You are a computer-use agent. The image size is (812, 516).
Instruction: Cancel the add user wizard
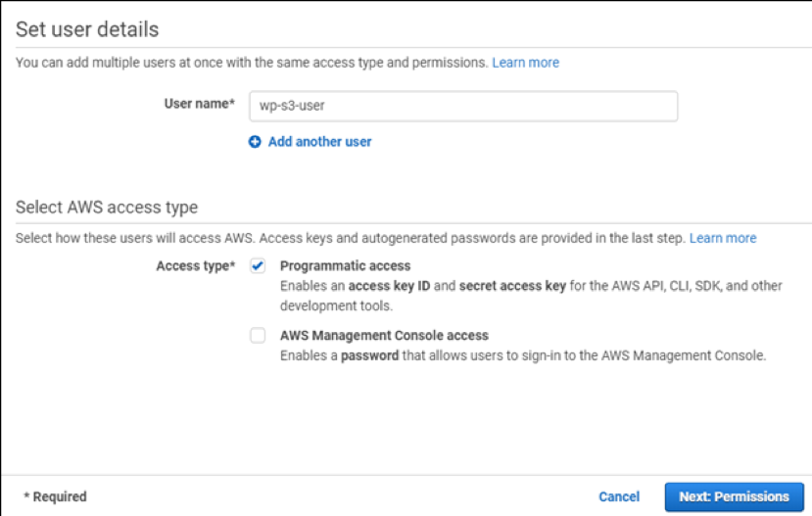619,496
